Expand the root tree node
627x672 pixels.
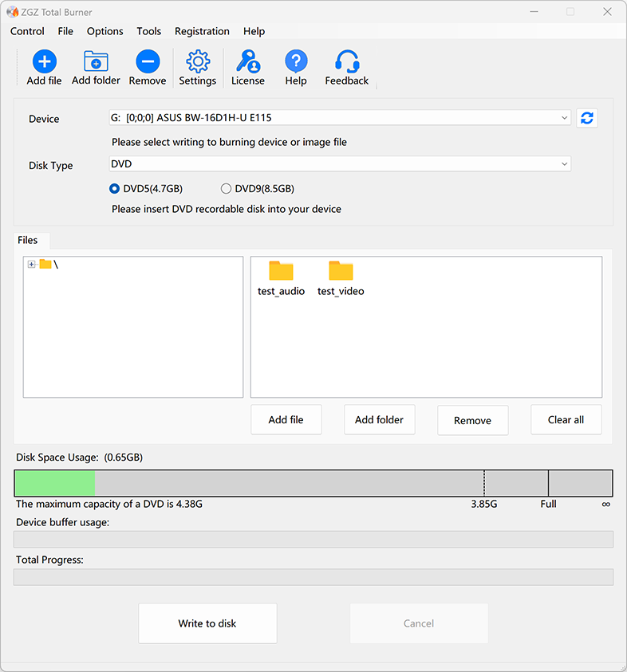(31, 264)
